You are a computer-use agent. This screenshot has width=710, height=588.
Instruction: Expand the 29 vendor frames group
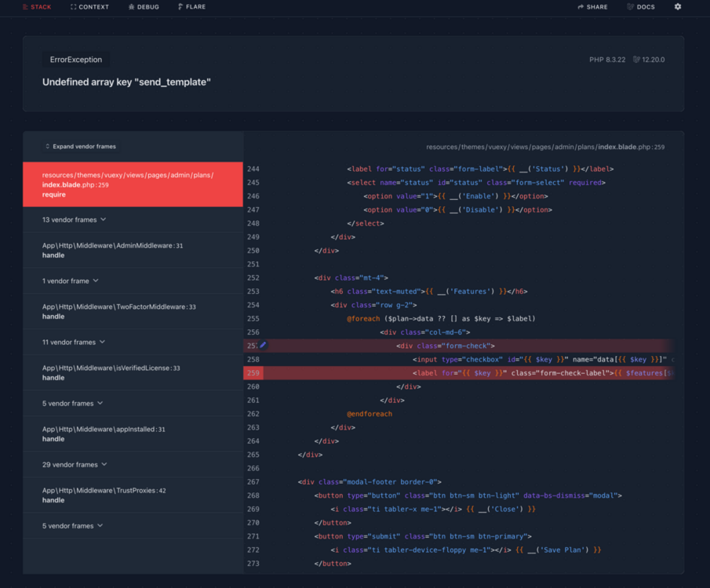133,464
